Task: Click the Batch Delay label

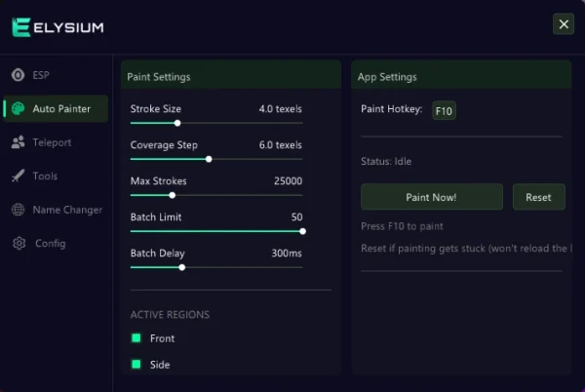Action: 157,254
